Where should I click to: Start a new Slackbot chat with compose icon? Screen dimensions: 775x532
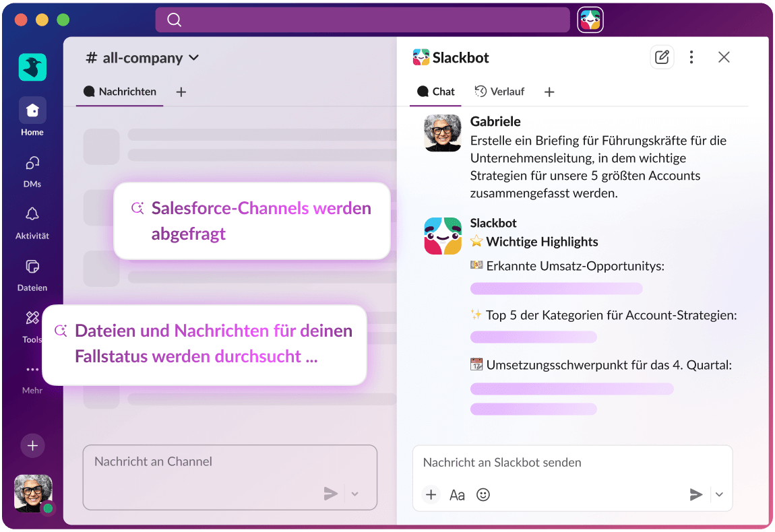point(661,57)
